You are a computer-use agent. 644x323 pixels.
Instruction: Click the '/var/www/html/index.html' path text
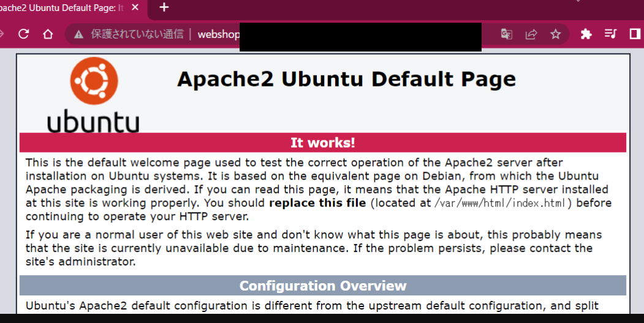pyautogui.click(x=500, y=203)
